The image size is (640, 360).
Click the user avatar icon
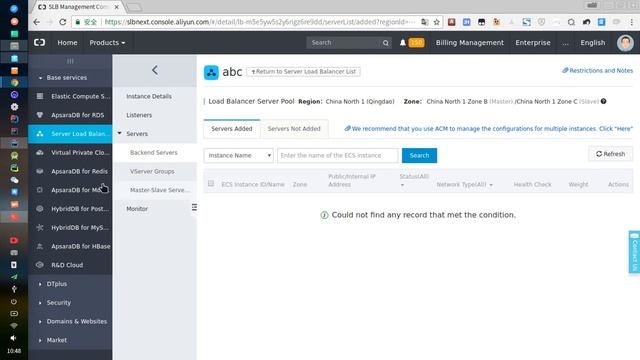(625, 43)
